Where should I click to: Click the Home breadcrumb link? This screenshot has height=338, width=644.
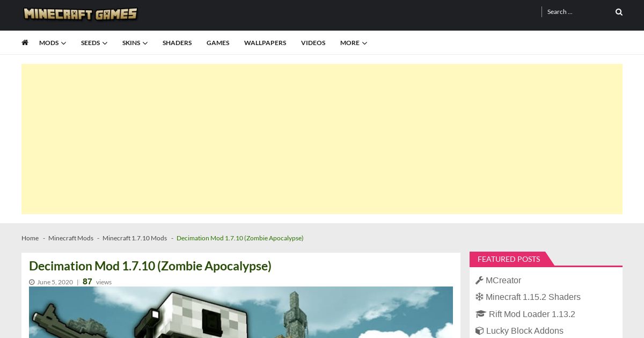[30, 238]
